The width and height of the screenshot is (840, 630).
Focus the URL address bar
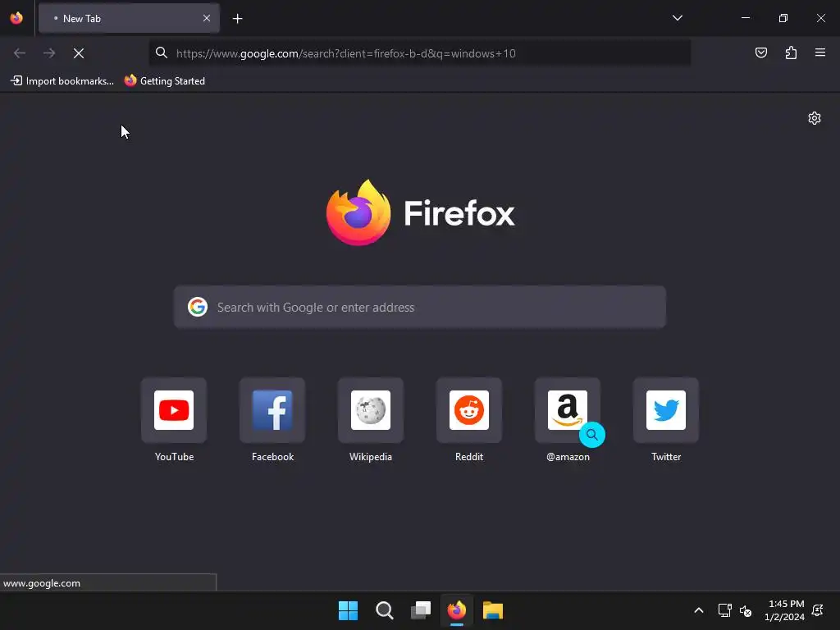(x=419, y=53)
